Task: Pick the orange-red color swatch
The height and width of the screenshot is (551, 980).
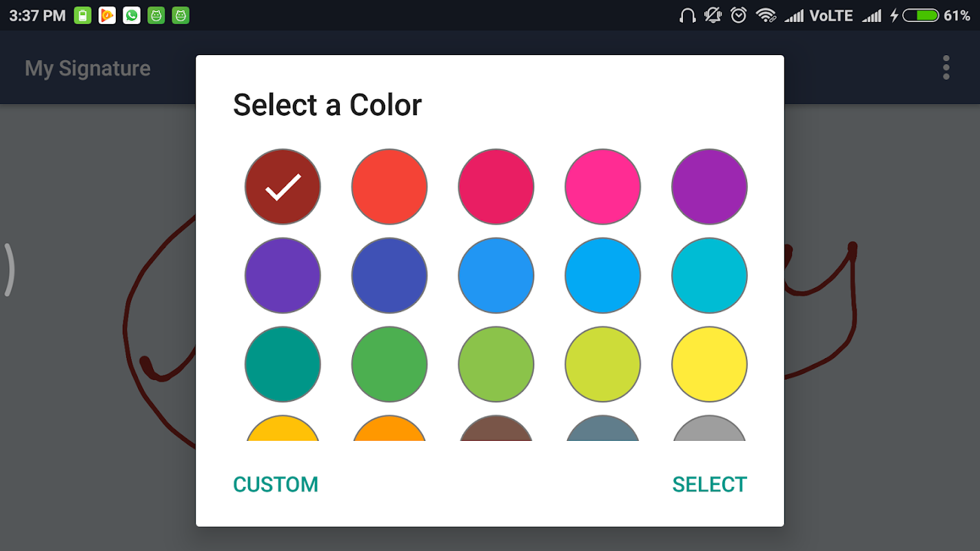Action: coord(389,187)
